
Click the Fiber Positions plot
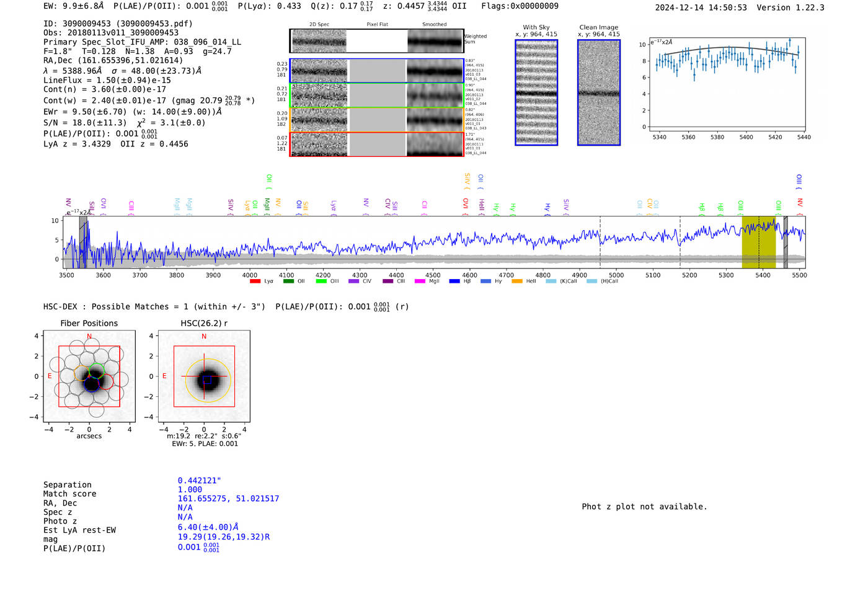pyautogui.click(x=89, y=376)
